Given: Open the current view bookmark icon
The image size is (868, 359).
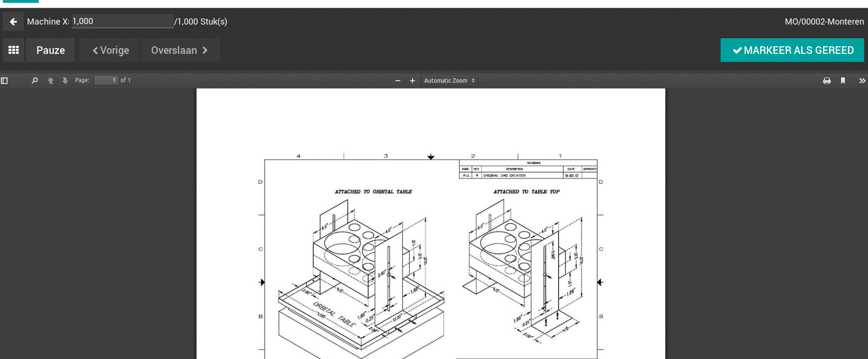Looking at the screenshot, I should [x=843, y=81].
